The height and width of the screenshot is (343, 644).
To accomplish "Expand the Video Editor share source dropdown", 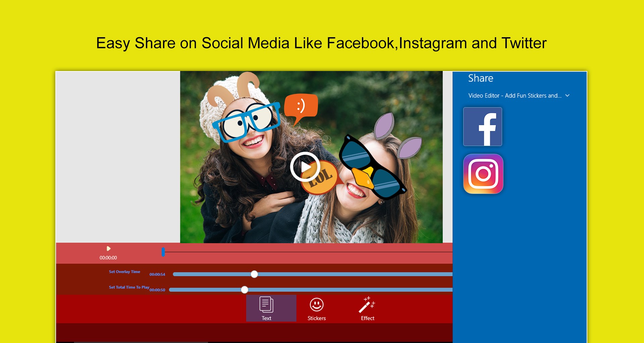I will (568, 95).
